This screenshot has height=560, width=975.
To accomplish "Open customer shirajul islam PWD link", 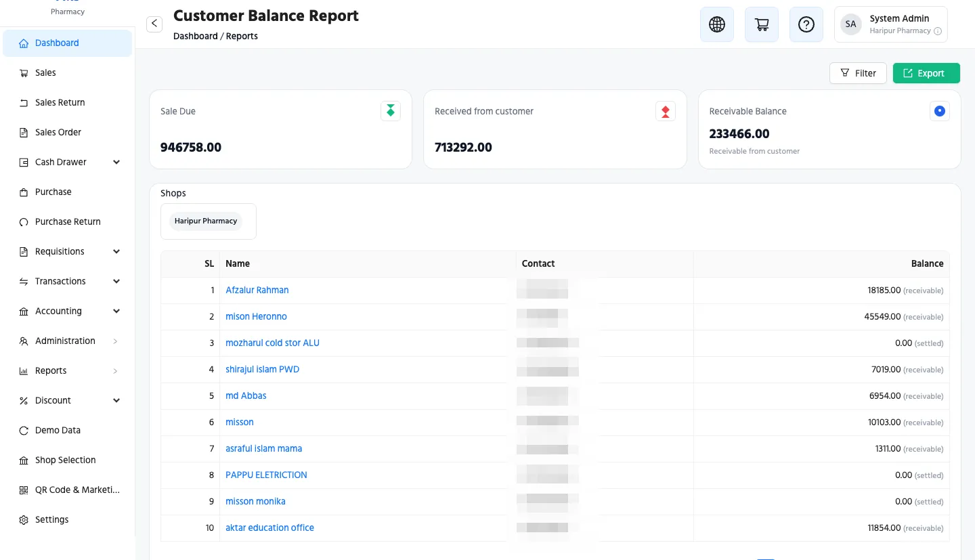I will coord(262,370).
